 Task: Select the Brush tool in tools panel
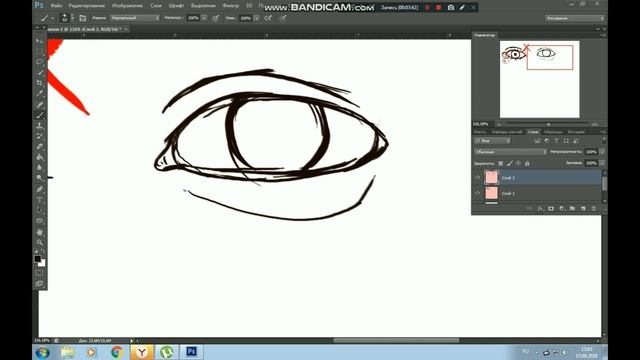click(x=40, y=116)
